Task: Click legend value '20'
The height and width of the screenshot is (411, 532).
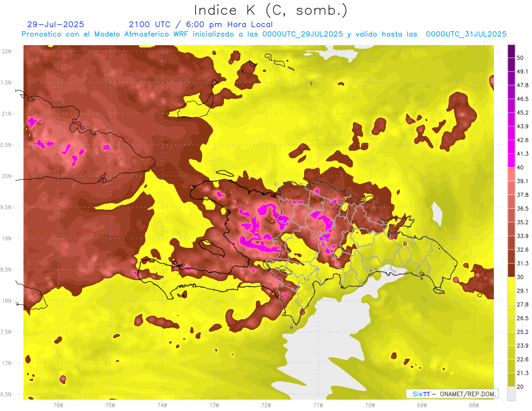Action: click(x=521, y=387)
